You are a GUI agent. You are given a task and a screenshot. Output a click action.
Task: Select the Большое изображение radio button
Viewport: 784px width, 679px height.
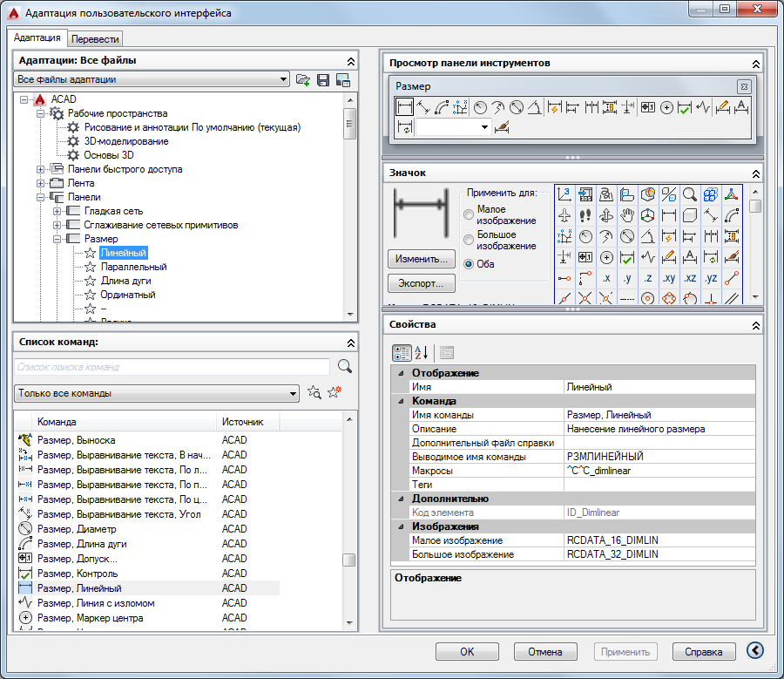click(469, 241)
